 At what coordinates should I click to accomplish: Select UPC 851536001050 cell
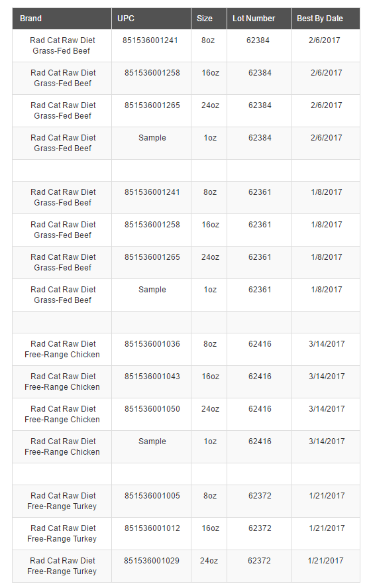point(152,409)
